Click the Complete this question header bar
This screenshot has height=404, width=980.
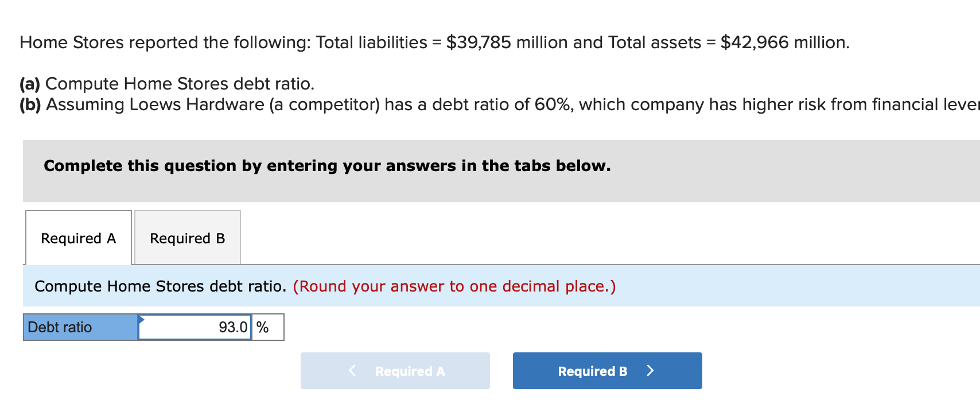[x=326, y=166]
